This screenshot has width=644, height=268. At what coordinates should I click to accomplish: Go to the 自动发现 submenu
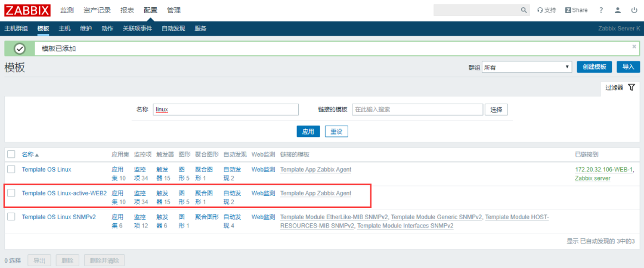click(174, 29)
